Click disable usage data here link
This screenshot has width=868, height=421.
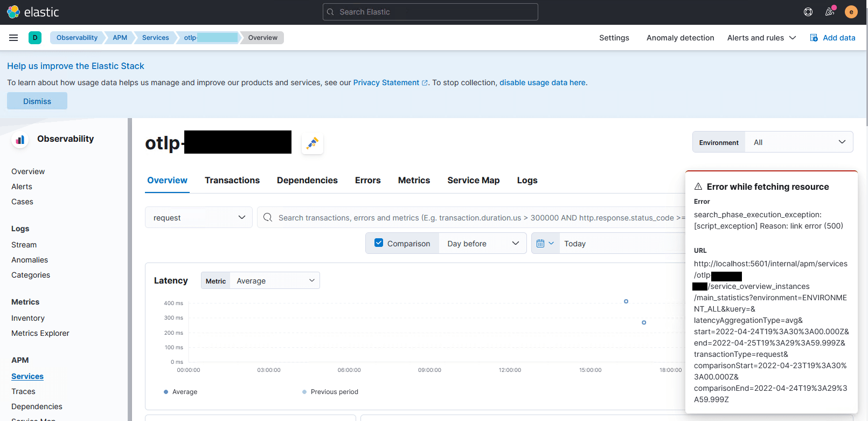pyautogui.click(x=543, y=82)
